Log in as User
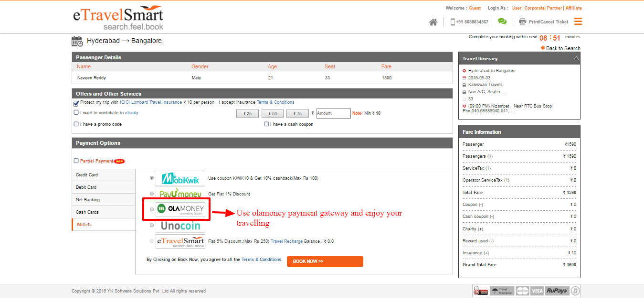This screenshot has width=644, height=304. tap(517, 8)
